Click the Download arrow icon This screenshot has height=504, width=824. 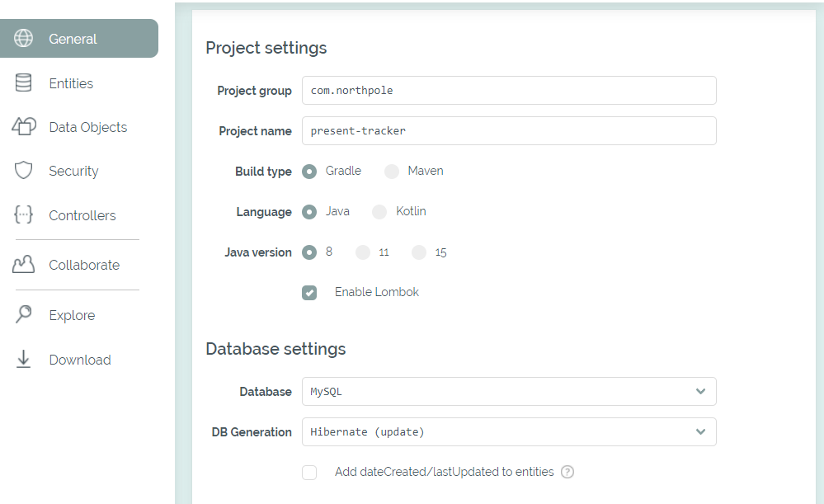click(24, 360)
